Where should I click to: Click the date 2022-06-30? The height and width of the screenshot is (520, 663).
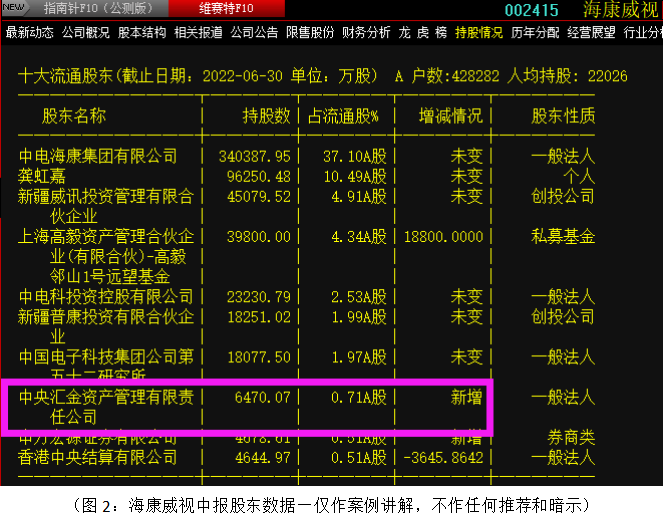[x=242, y=77]
